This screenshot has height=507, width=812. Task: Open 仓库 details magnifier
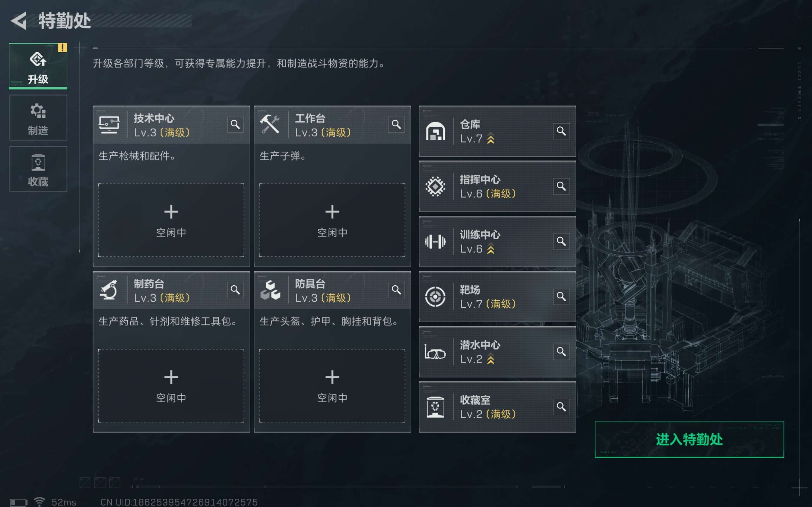pyautogui.click(x=561, y=131)
